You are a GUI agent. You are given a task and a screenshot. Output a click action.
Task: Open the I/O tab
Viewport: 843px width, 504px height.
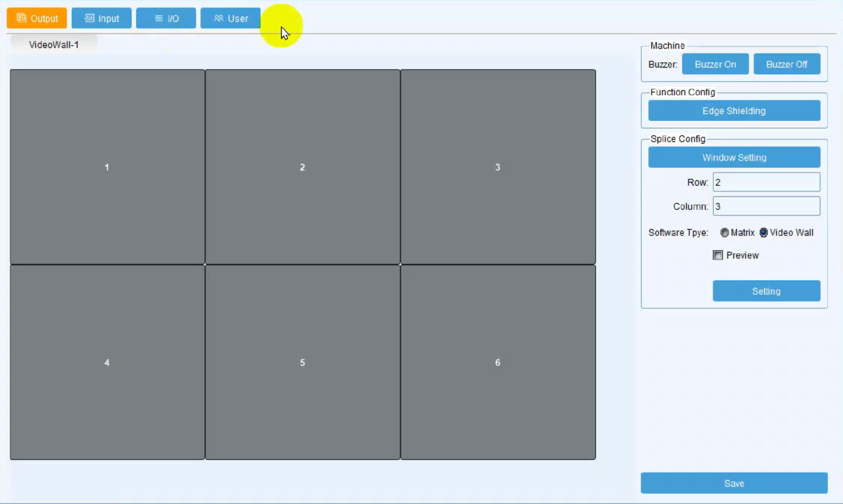coord(166,18)
